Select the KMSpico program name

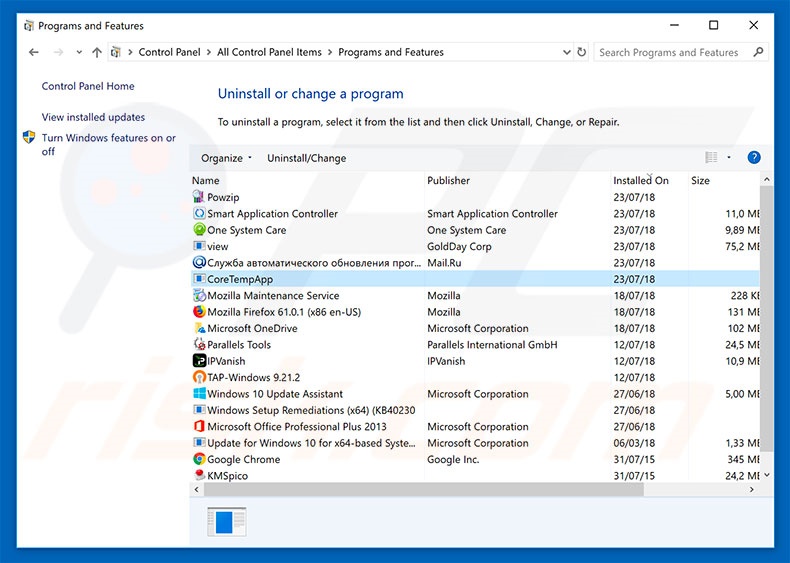click(227, 476)
